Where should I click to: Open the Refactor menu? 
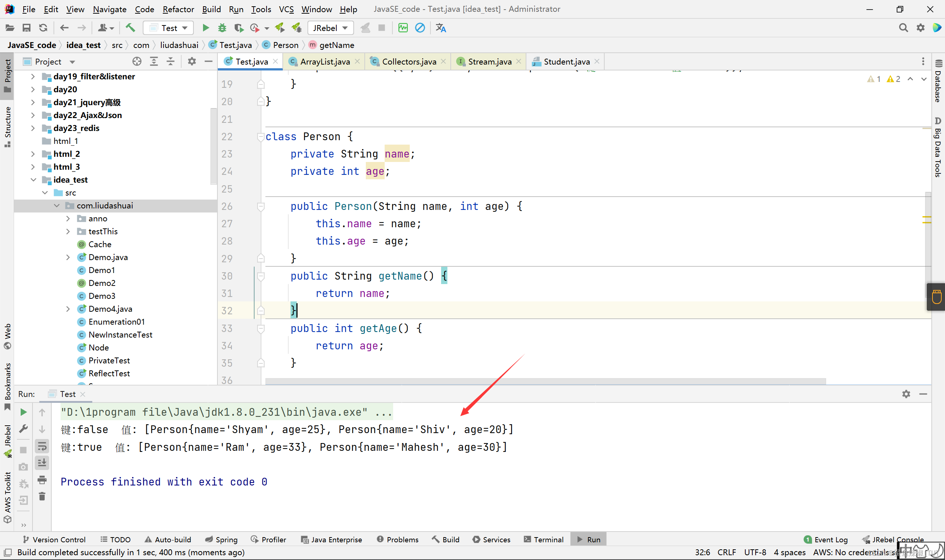(x=178, y=9)
